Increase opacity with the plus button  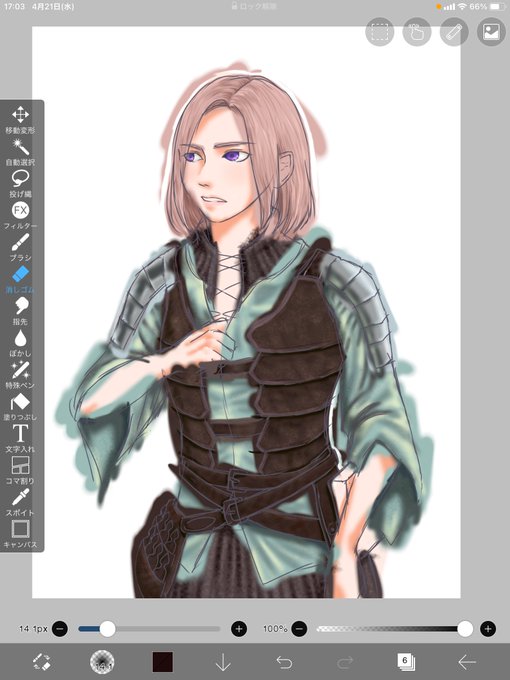pos(488,628)
